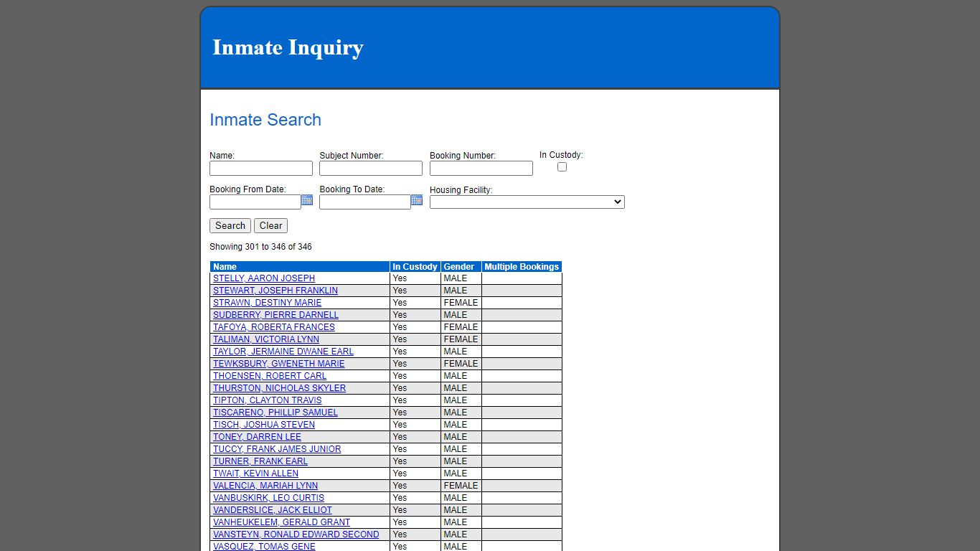Select the 'Showing 301 to 346 of 346' text
980x551 pixels.
coord(260,247)
